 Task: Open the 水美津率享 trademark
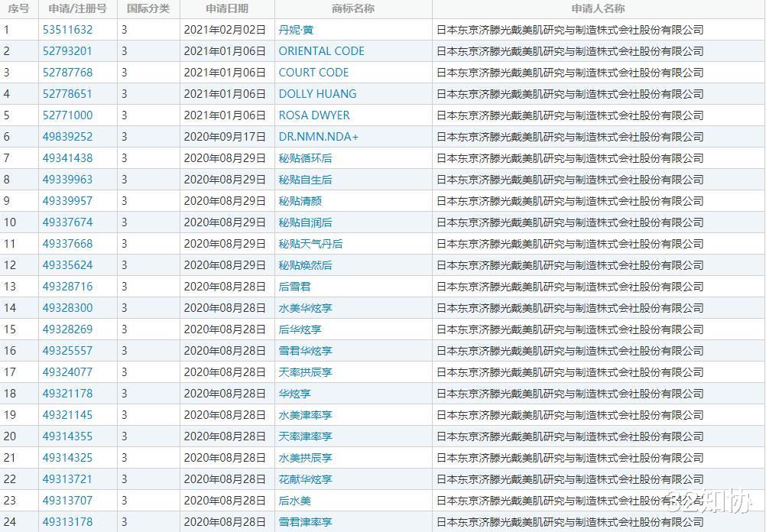coord(305,415)
